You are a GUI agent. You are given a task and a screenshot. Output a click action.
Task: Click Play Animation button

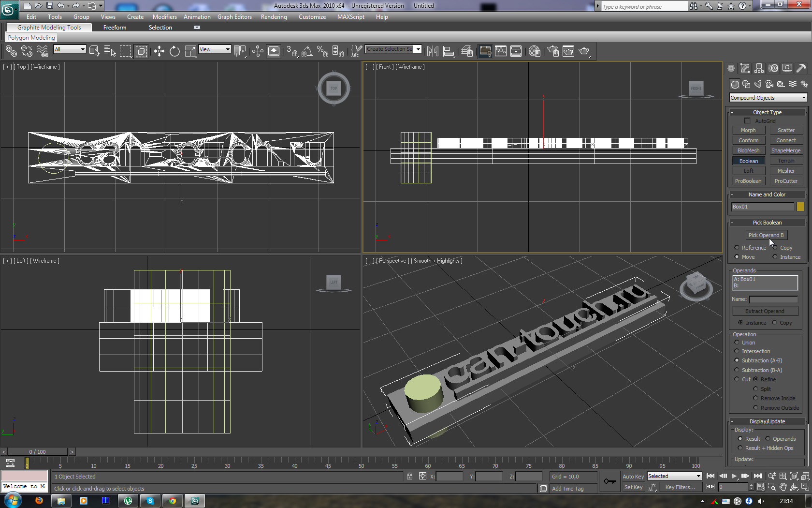(734, 476)
